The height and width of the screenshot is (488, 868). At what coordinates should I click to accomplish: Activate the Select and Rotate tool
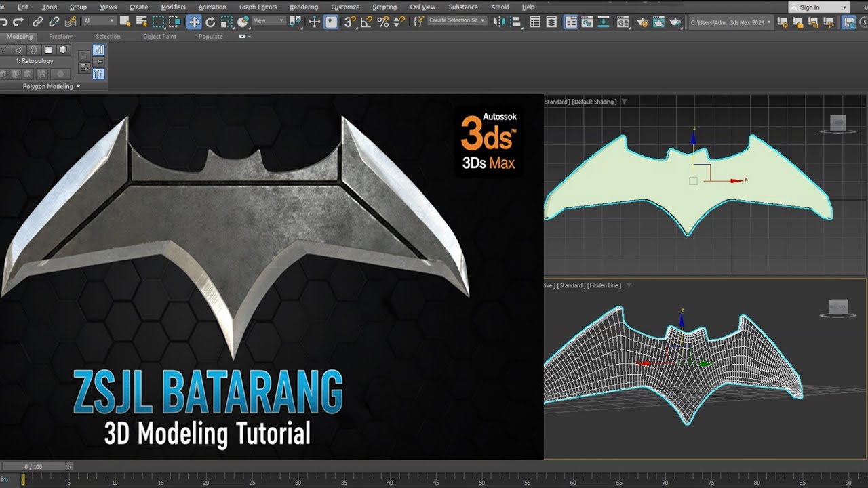pos(210,22)
